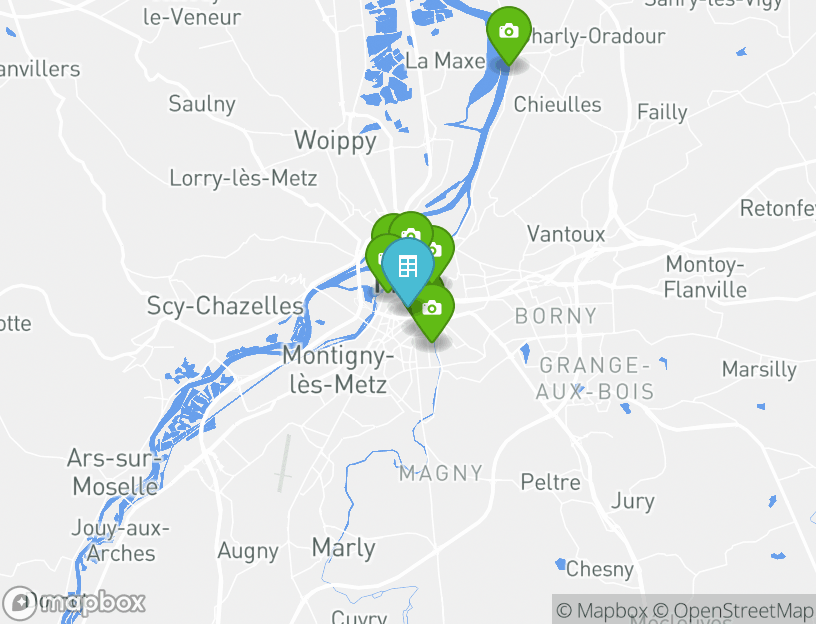Select the Lorry-lès-Metz label
The image size is (816, 624).
tap(243, 179)
